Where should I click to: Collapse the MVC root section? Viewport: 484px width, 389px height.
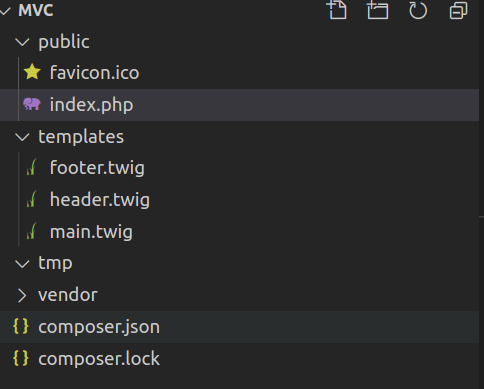6,11
